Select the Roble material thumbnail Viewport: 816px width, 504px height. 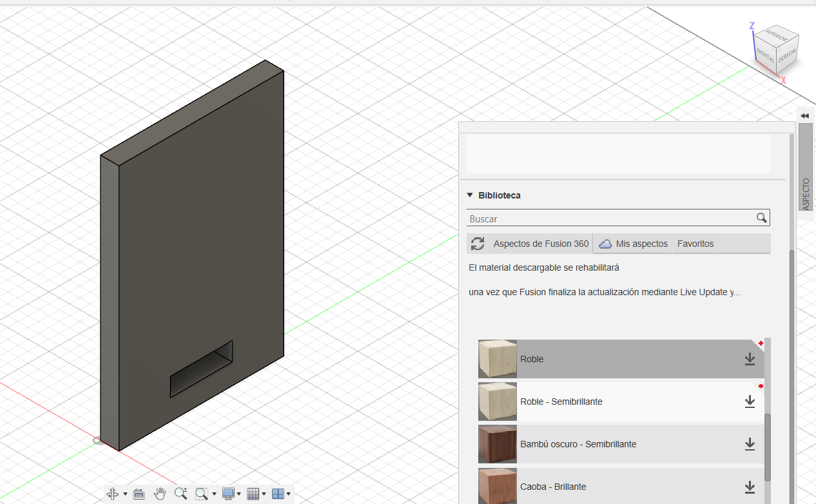498,359
